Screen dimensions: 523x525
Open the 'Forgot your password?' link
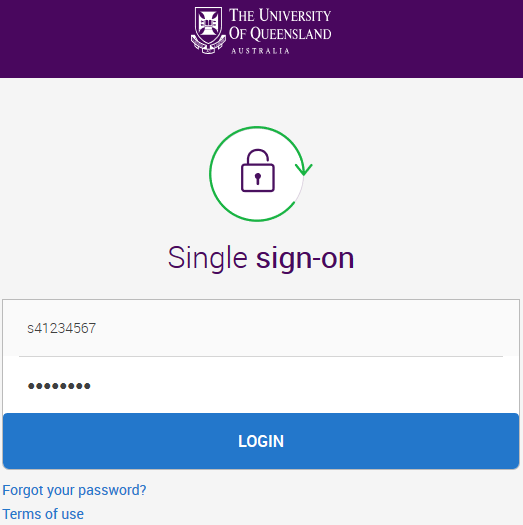click(x=74, y=490)
